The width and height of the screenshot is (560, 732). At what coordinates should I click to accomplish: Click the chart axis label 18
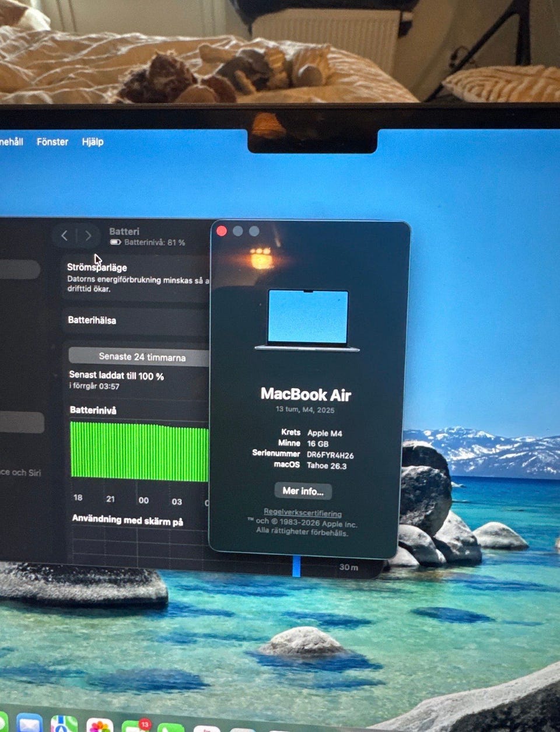click(x=78, y=498)
